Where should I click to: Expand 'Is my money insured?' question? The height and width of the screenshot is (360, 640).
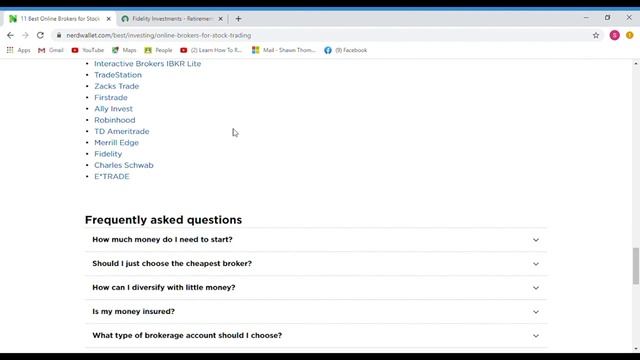coord(316,311)
